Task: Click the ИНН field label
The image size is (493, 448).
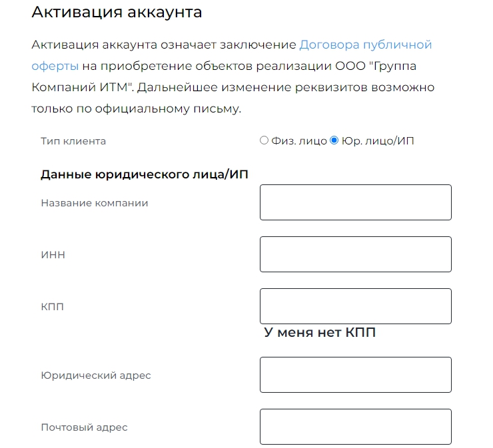Action: click(x=53, y=255)
